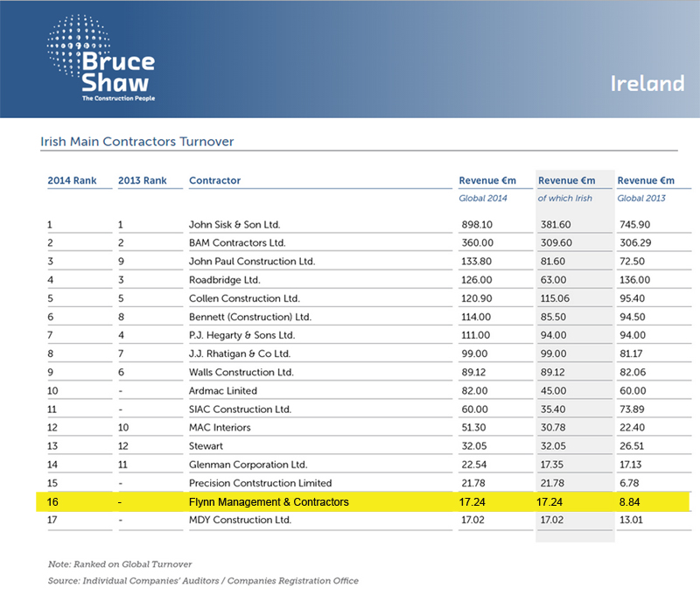Select contractor 'Bennett (Construction) Ltd.'
Image resolution: width=700 pixels, height=609 pixels.
point(250,317)
